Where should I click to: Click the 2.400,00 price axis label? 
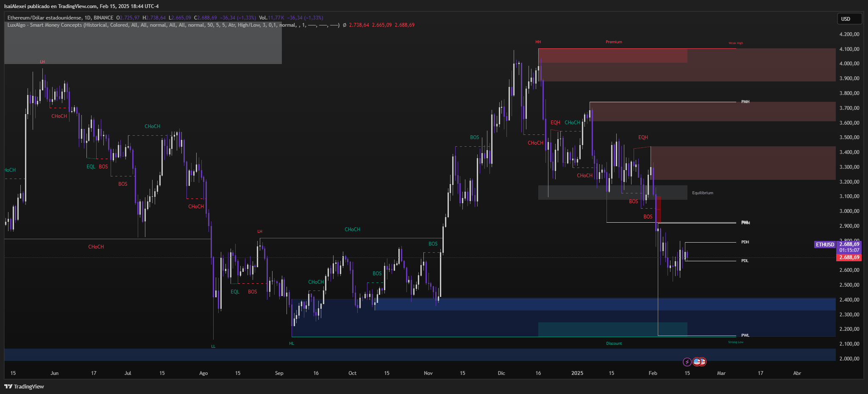point(849,300)
